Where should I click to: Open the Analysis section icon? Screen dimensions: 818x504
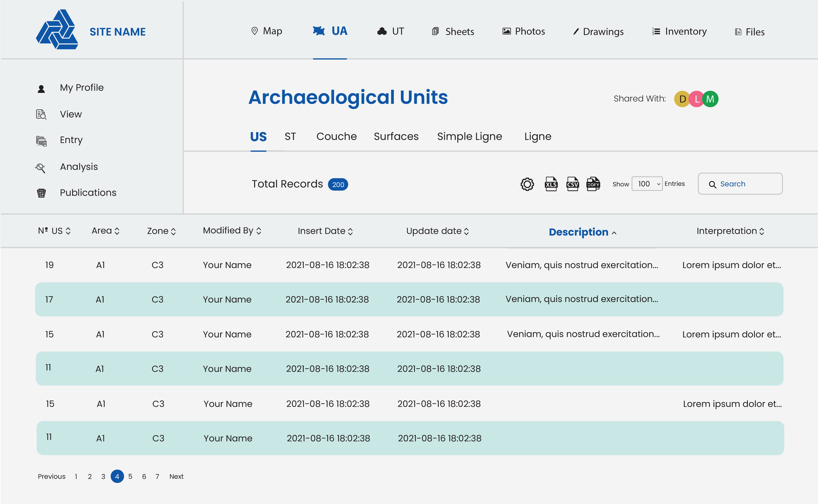(41, 168)
